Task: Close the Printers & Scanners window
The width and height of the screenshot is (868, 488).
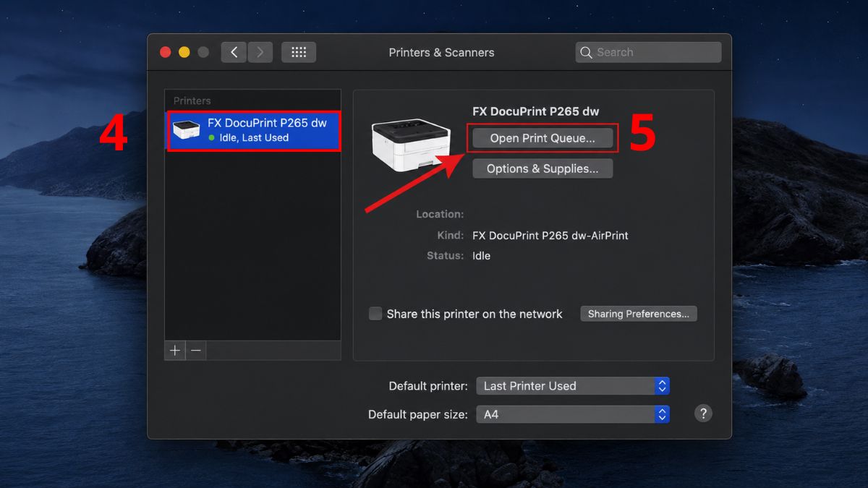Action: tap(166, 52)
